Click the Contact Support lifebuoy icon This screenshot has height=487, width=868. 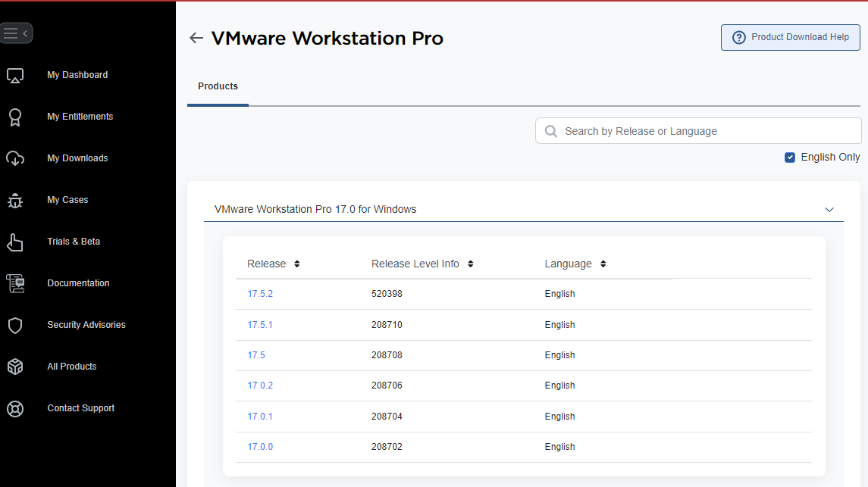pos(15,408)
